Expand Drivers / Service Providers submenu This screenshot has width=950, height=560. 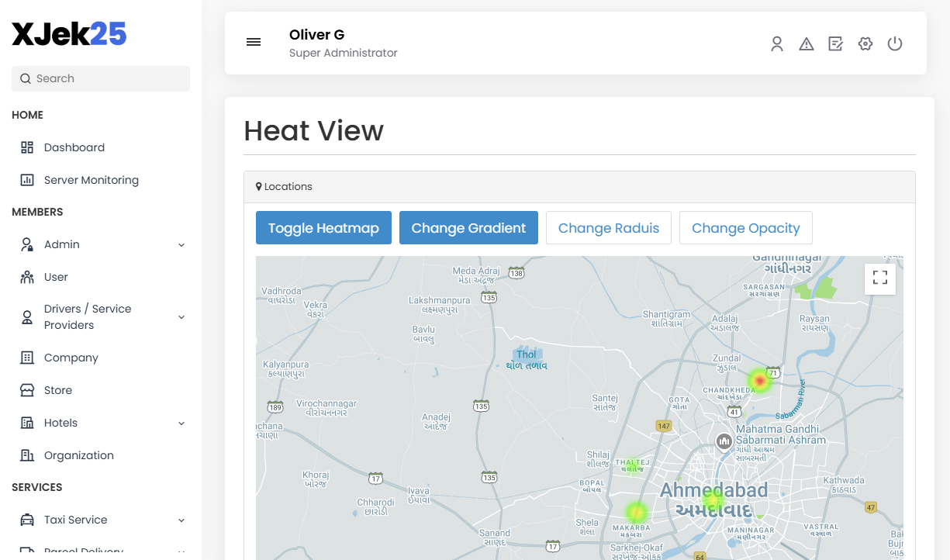pos(181,317)
